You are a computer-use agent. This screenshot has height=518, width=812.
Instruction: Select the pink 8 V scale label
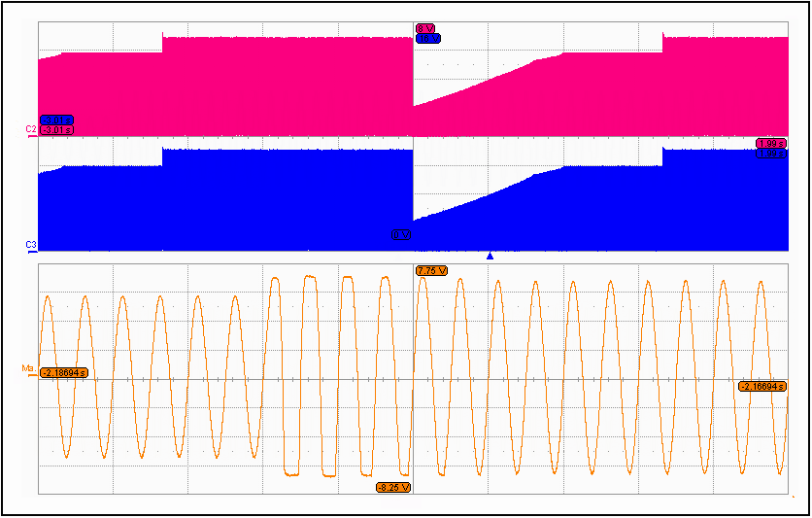(x=425, y=28)
